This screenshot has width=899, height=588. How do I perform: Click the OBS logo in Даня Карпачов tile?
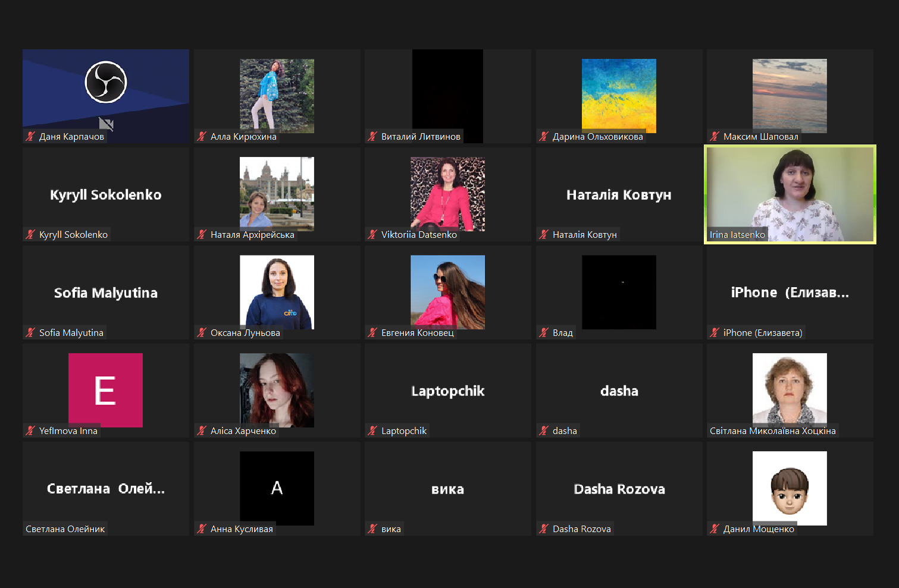106,82
